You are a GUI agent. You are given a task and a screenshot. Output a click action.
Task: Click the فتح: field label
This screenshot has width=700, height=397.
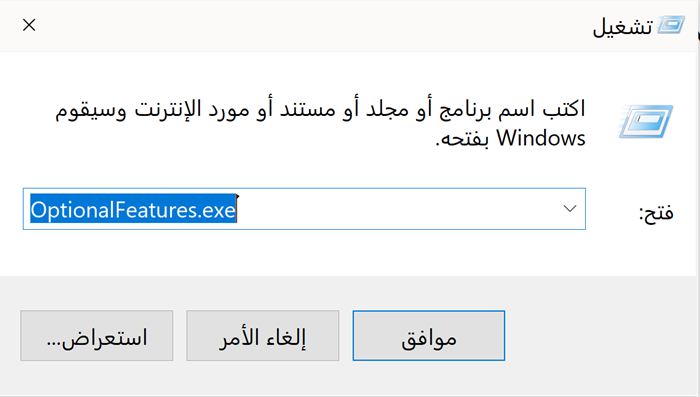click(656, 212)
